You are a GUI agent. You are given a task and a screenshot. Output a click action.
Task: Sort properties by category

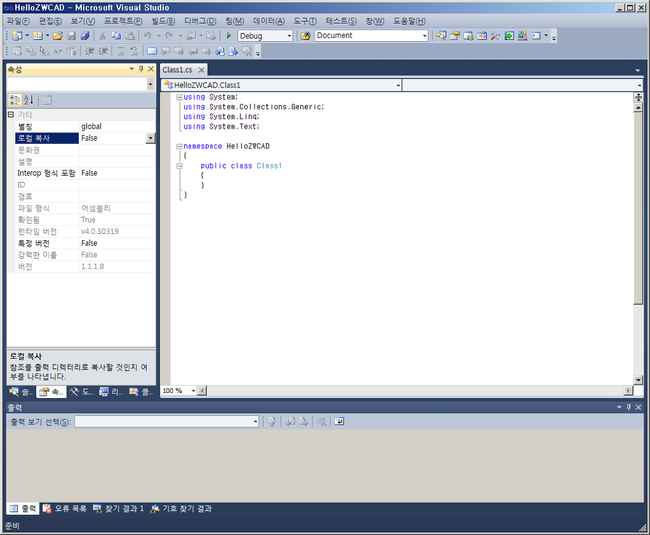click(15, 100)
